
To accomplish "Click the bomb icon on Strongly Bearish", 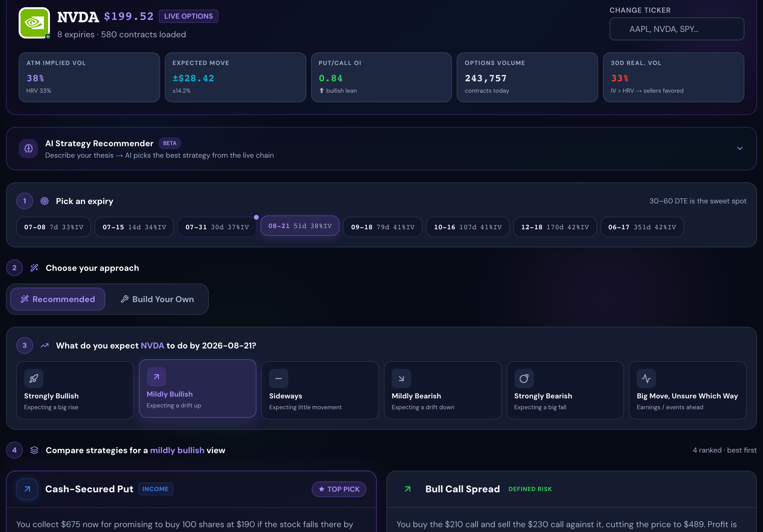I will (x=524, y=379).
